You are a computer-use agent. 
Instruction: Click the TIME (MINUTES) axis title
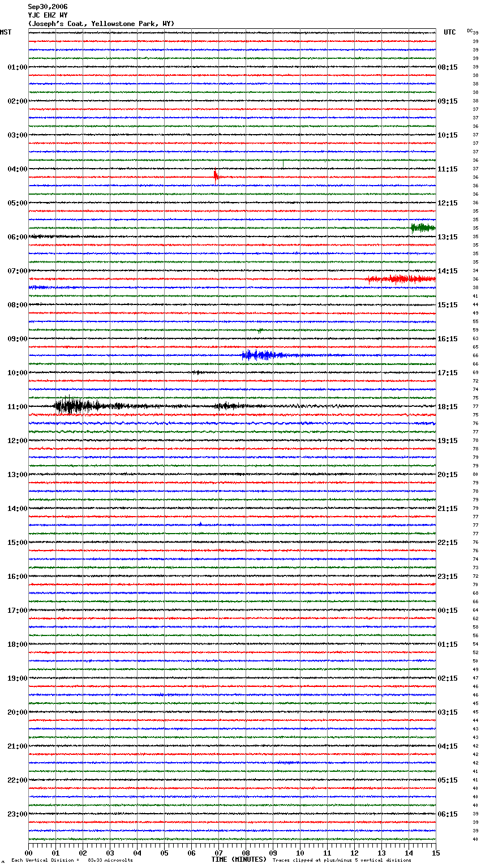(239, 860)
